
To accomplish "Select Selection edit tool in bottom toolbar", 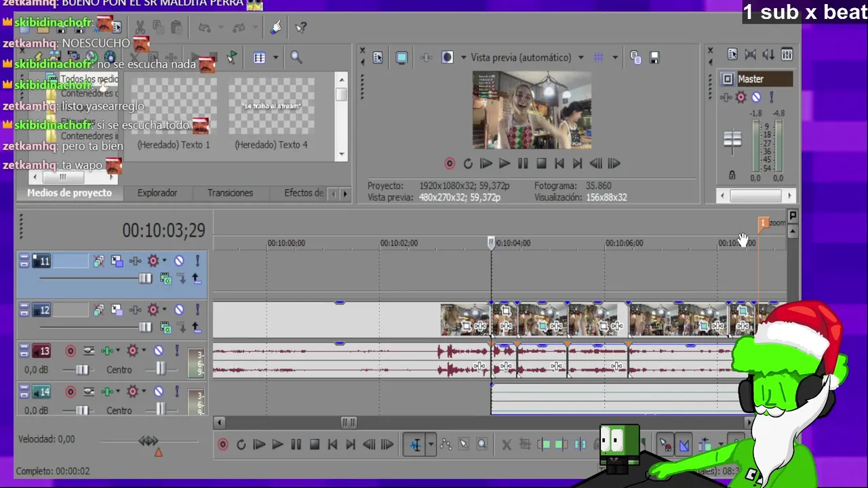I will coord(464,445).
